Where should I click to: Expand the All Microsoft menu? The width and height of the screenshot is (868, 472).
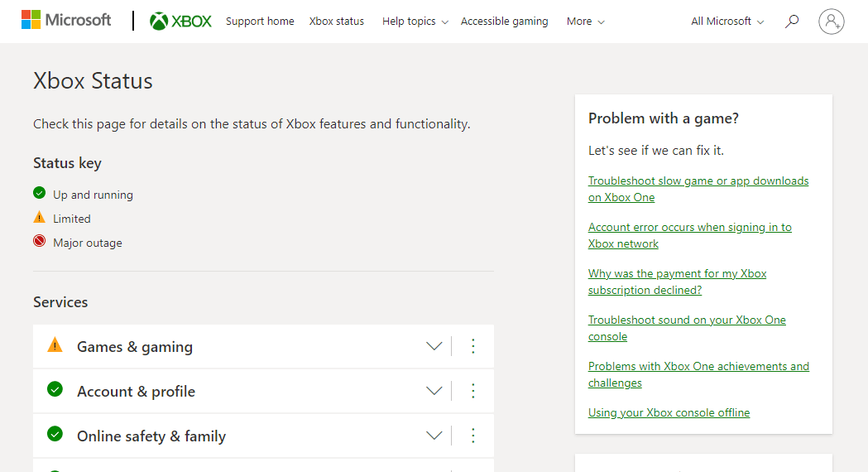[727, 22]
